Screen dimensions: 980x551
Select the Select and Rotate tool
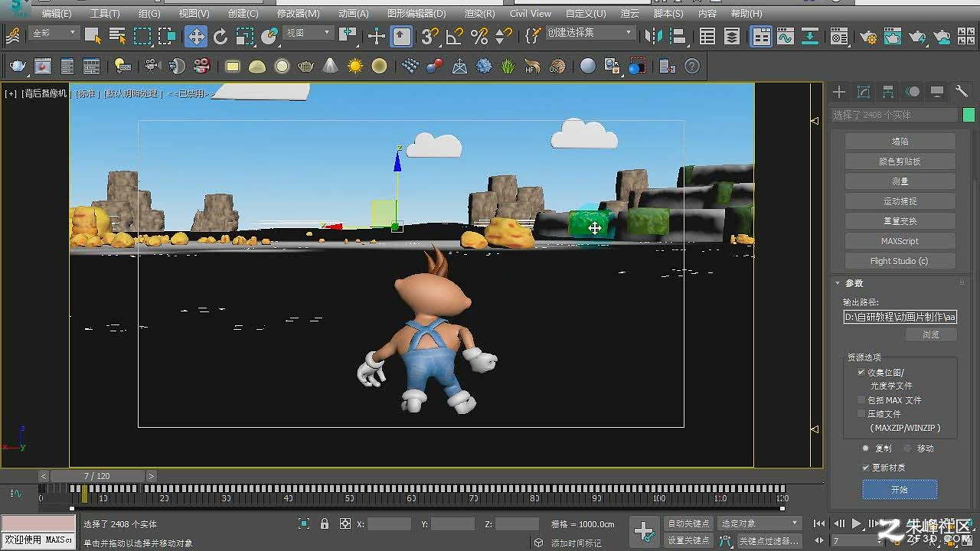tap(220, 36)
